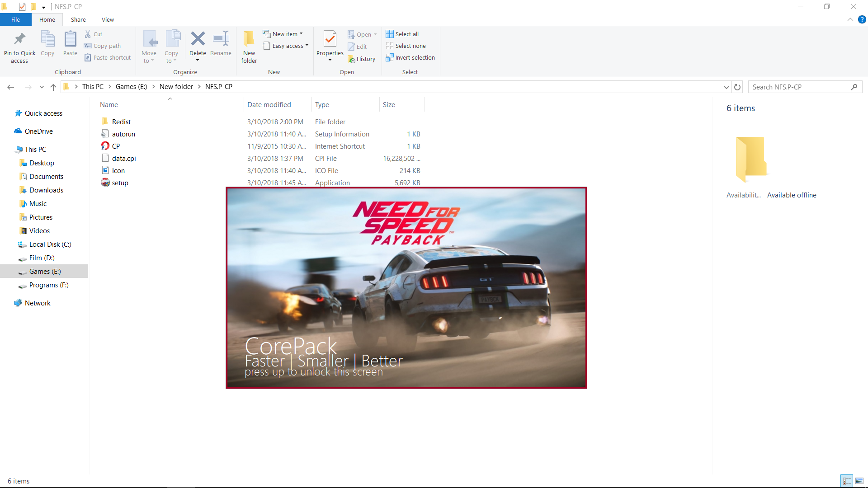868x488 pixels.
Task: Open the Help question mark icon
Action: pos(862,19)
